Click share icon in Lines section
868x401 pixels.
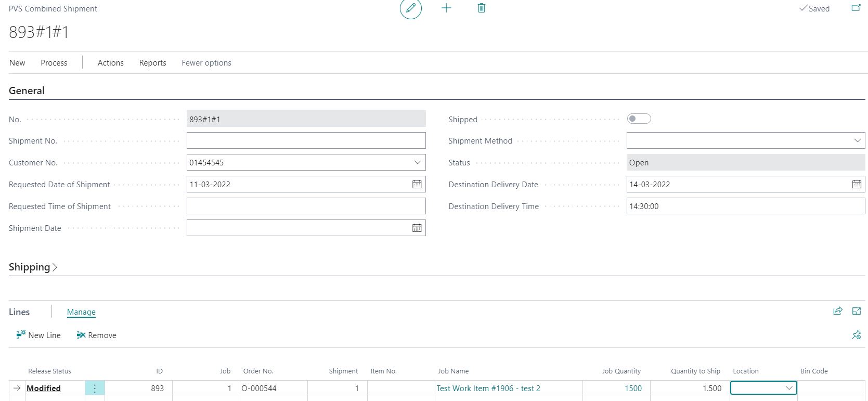pyautogui.click(x=837, y=311)
